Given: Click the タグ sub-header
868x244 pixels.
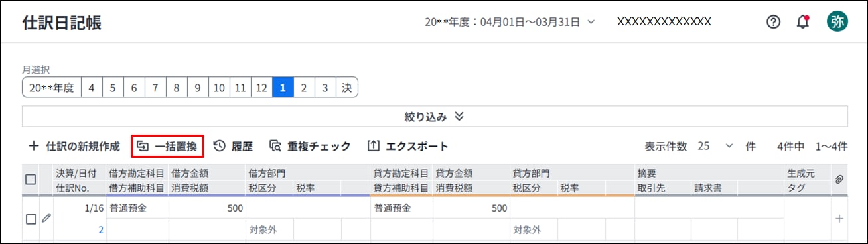Looking at the screenshot, I should pyautogui.click(x=796, y=188).
